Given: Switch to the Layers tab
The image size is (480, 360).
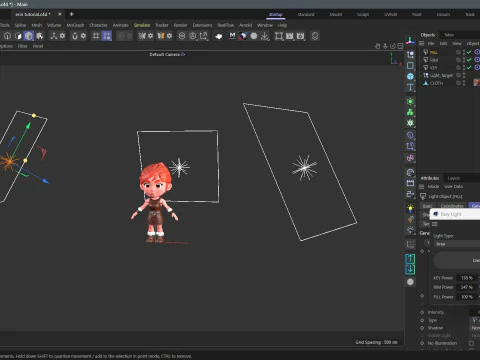Looking at the screenshot, I should pos(453,178).
